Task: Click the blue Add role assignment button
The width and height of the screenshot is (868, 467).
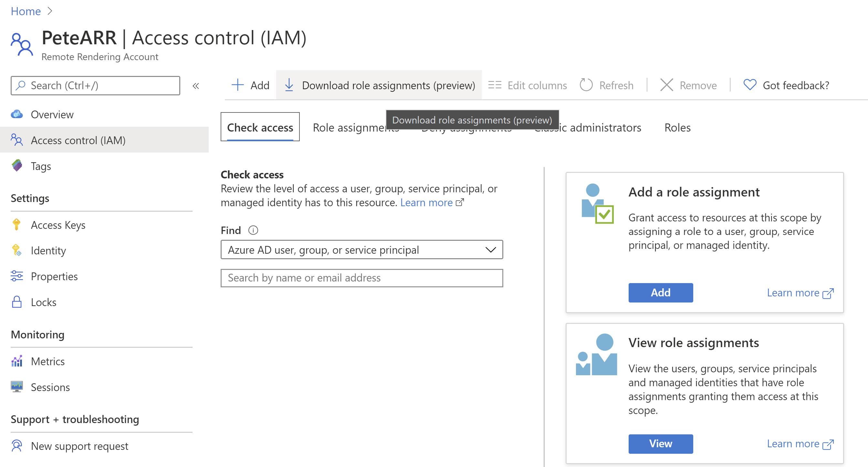Action: tap(660, 292)
